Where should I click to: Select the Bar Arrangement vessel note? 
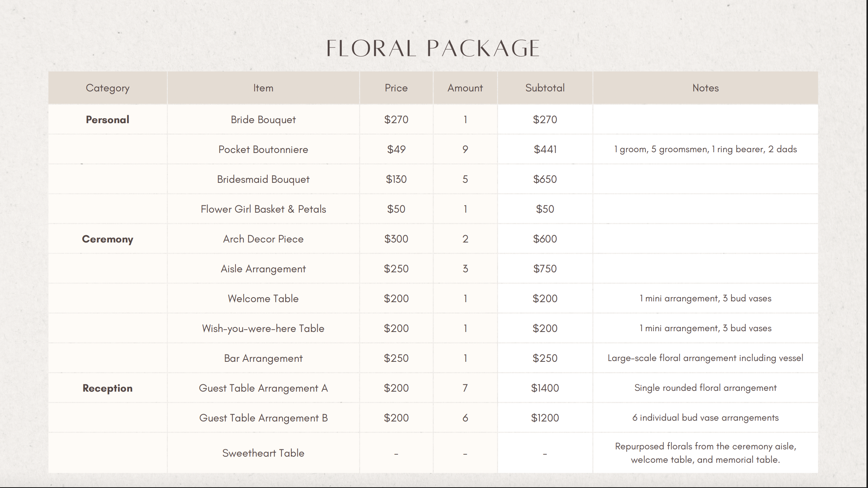click(x=705, y=358)
